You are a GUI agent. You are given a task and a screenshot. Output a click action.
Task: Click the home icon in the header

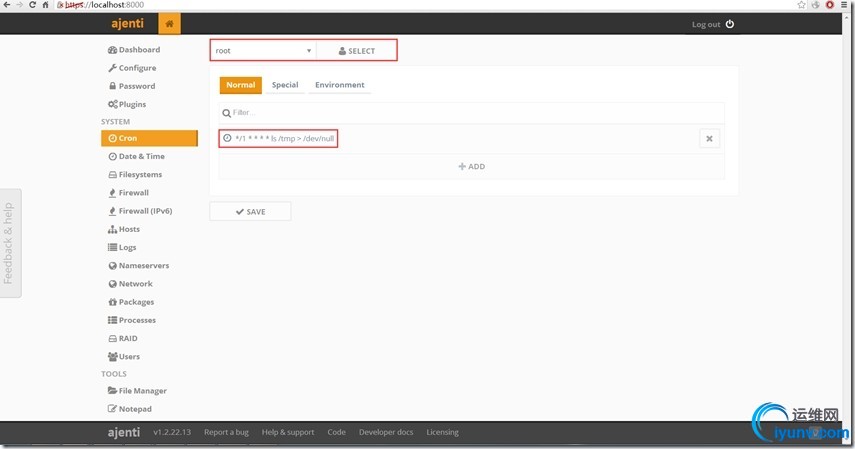[x=170, y=23]
